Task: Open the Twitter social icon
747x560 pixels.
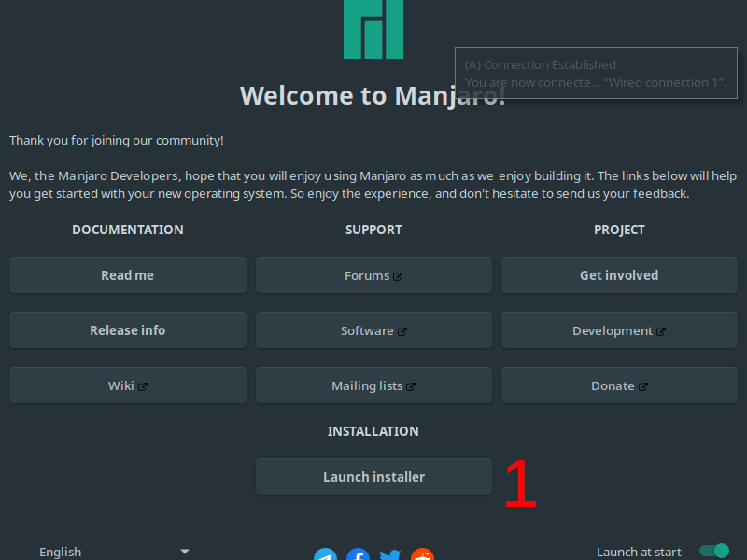Action: coord(390,555)
